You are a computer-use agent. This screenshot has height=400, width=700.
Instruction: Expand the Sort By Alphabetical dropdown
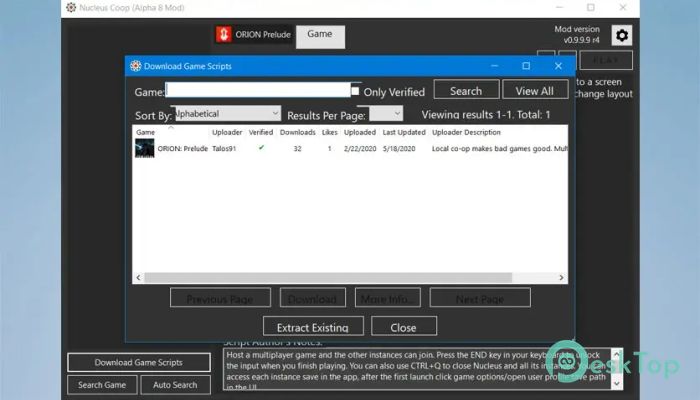pyautogui.click(x=228, y=113)
